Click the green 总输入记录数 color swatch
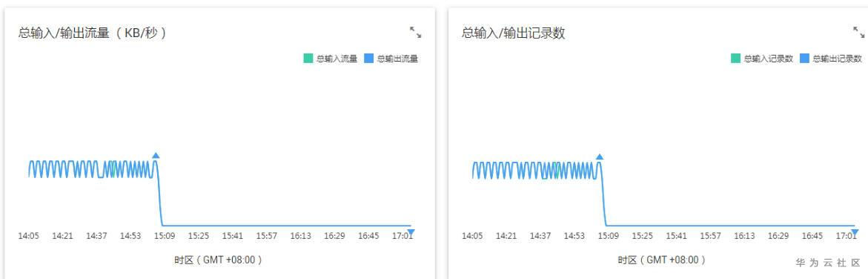Image resolution: width=868 pixels, height=279 pixels. tap(735, 58)
